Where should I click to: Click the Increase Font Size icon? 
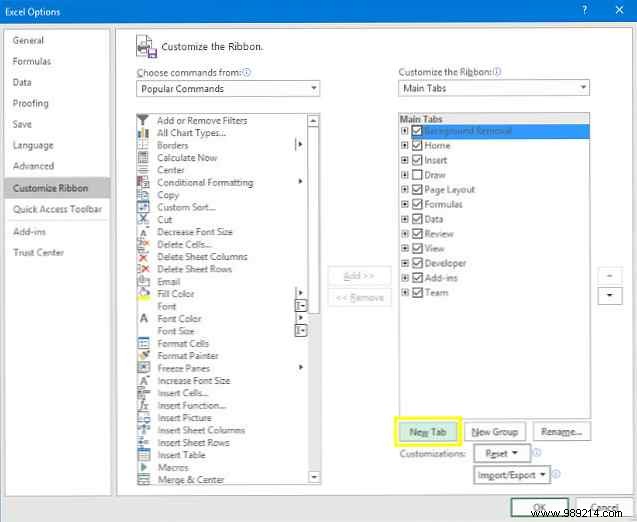pyautogui.click(x=143, y=381)
